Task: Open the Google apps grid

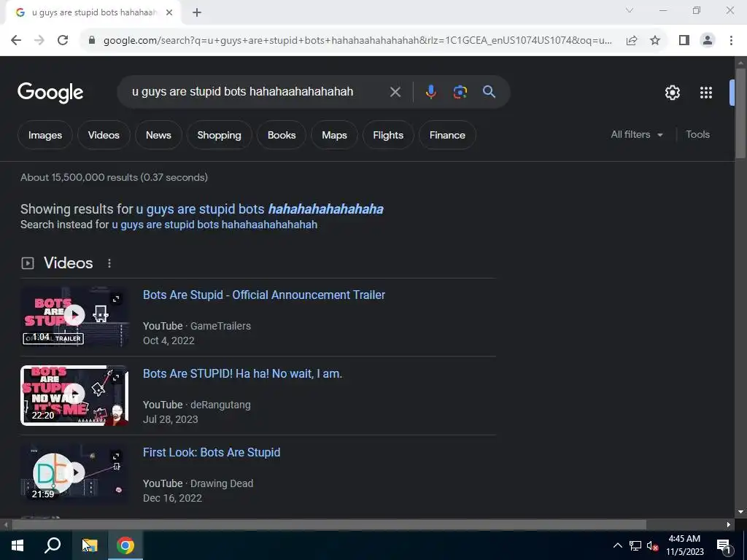Action: coord(706,93)
